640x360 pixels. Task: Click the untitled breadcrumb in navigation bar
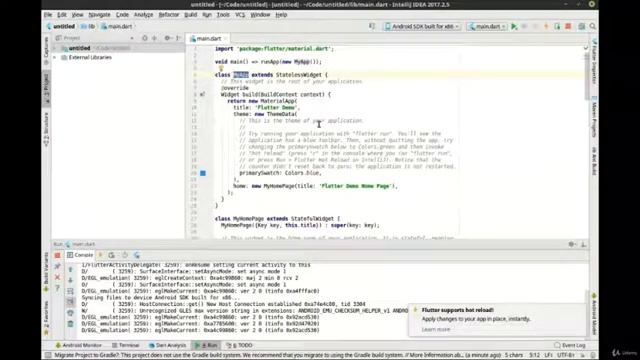click(x=60, y=27)
